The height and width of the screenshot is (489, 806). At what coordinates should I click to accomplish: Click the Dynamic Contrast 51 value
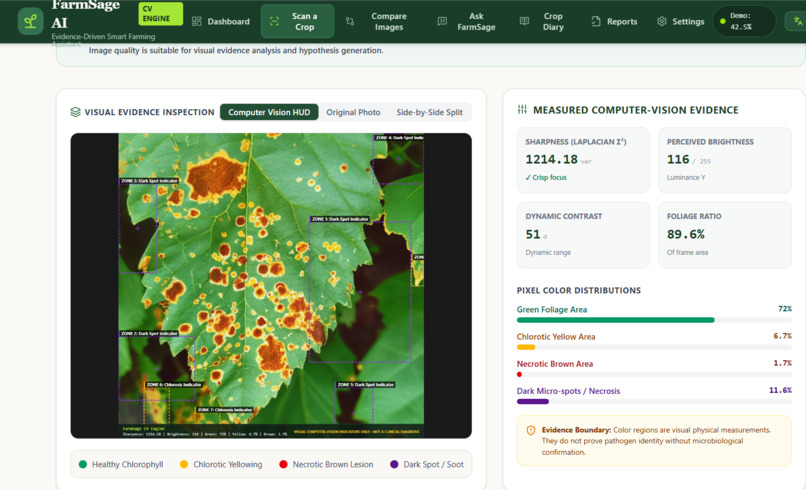(533, 234)
